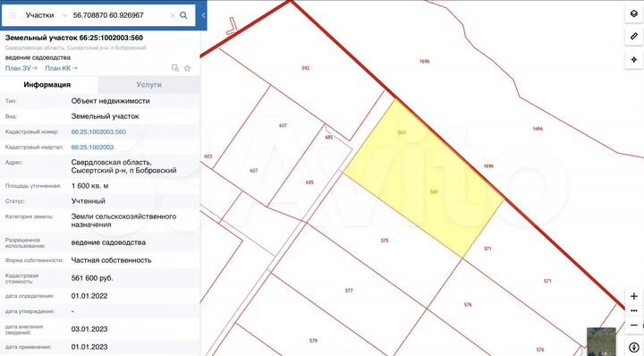The image size is (644, 356).
Task: Switch to the Информация tab
Action: [x=48, y=85]
